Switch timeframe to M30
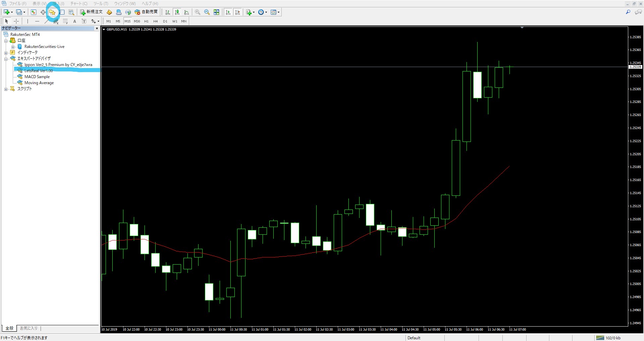The image size is (644, 341). click(x=137, y=21)
